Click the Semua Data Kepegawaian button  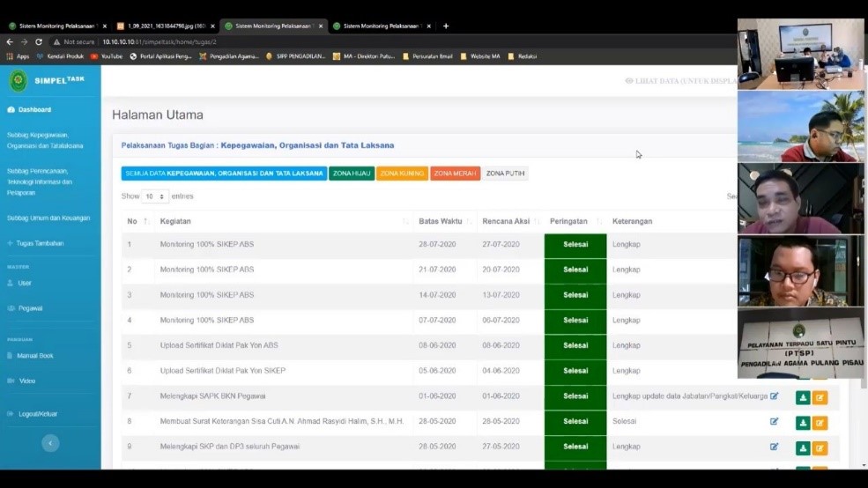pos(224,174)
